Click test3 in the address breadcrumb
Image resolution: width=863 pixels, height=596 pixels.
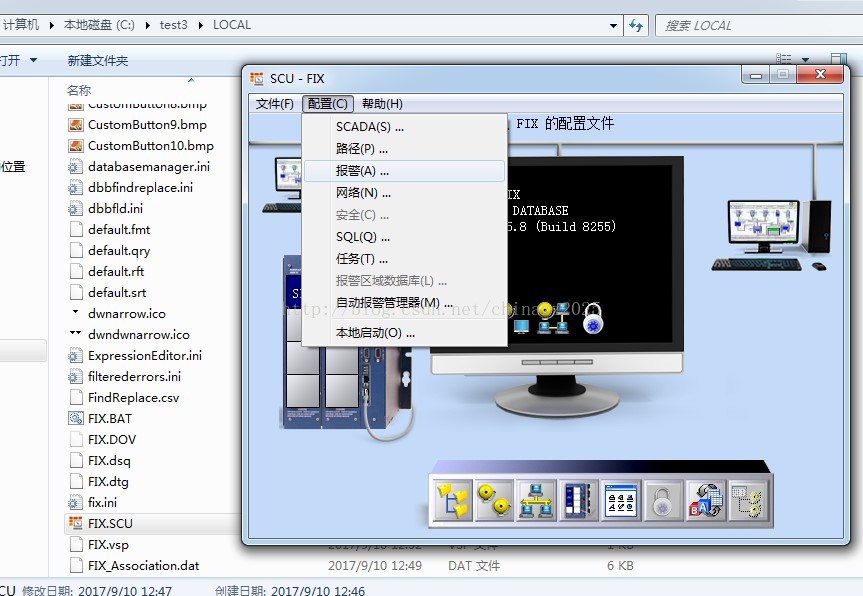coord(173,25)
